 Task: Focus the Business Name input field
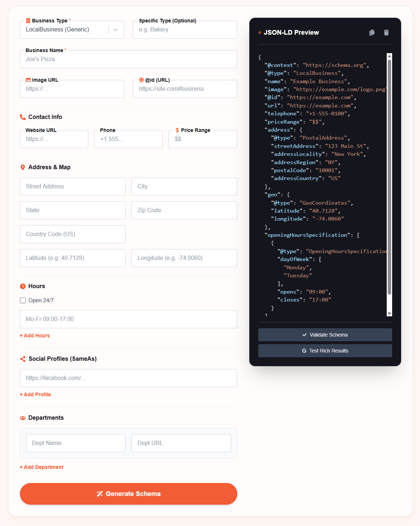point(128,59)
